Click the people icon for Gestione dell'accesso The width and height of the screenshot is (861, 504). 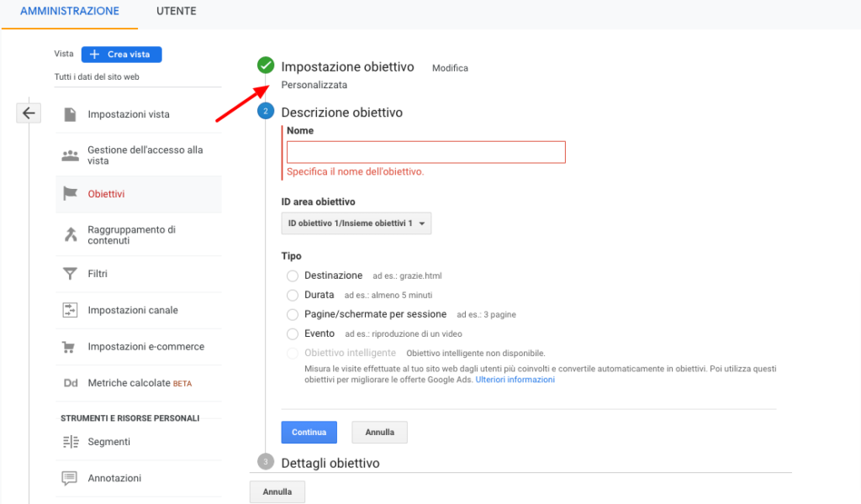[70, 155]
